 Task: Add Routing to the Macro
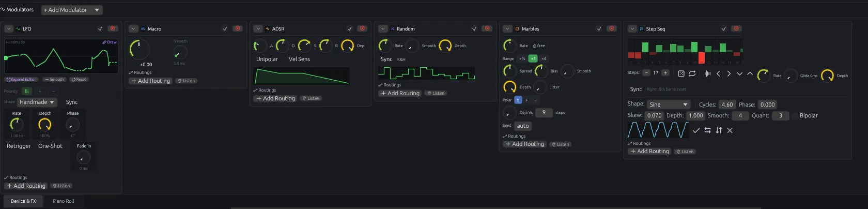[x=151, y=81]
